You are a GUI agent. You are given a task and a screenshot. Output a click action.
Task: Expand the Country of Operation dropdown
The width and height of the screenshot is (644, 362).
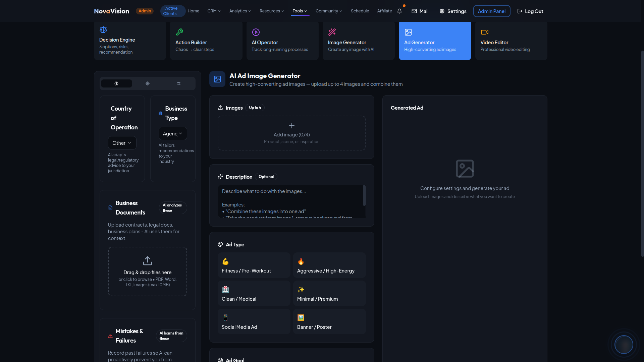[x=122, y=143]
